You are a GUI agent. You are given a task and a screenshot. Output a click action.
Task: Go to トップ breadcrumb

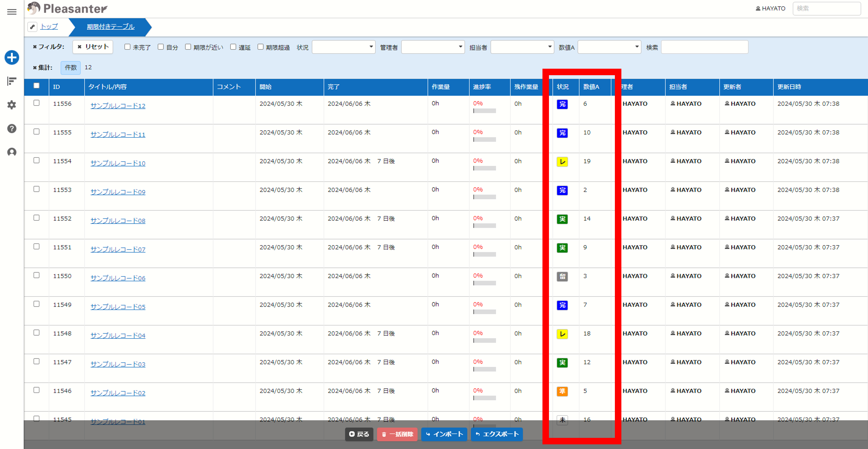tap(49, 26)
